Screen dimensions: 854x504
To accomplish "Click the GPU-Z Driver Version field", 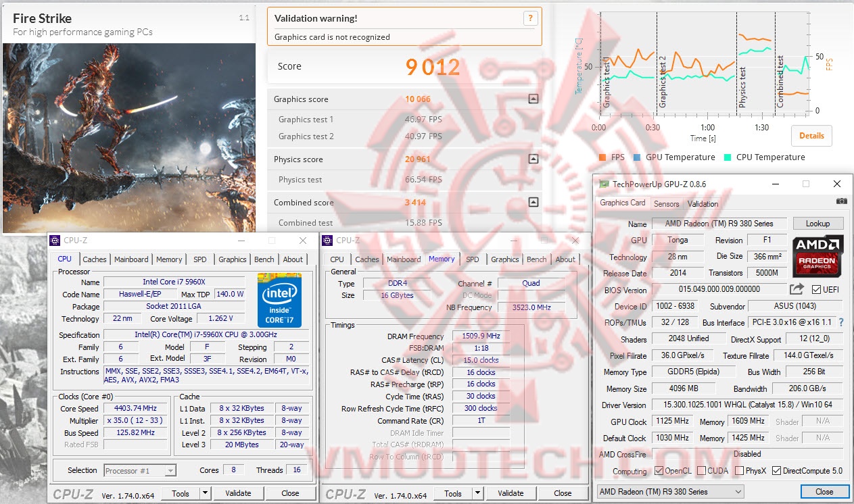I will (x=748, y=405).
